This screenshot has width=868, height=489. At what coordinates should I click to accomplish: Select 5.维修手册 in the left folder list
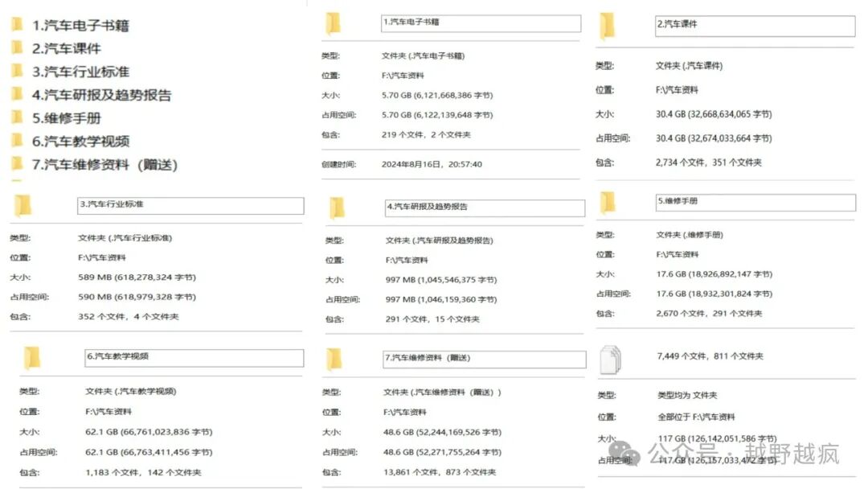[65, 118]
